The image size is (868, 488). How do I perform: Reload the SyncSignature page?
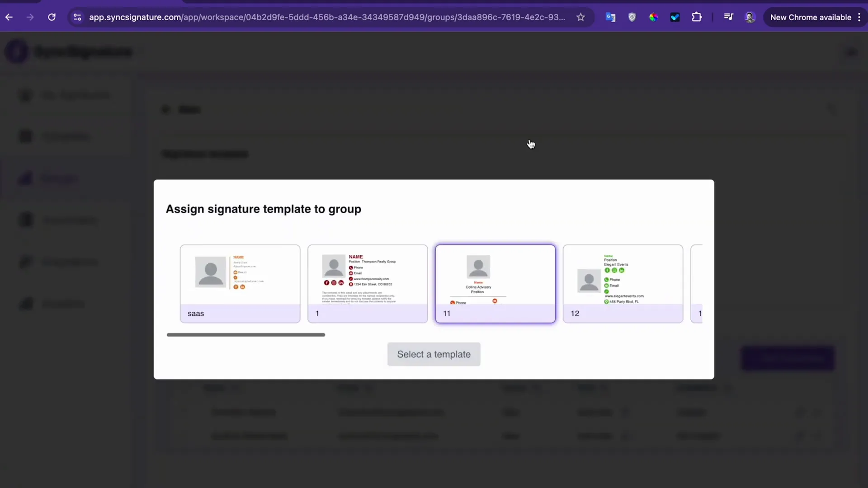(x=52, y=17)
